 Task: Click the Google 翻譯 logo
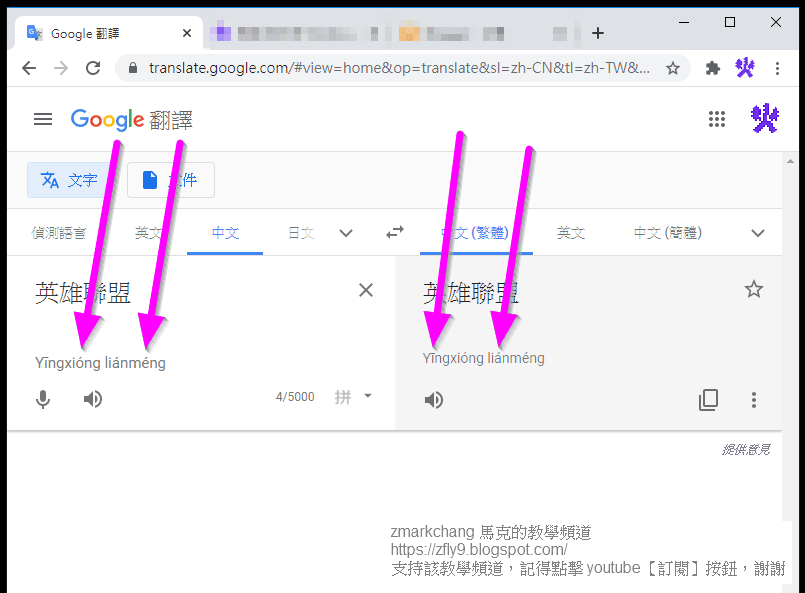[x=131, y=120]
